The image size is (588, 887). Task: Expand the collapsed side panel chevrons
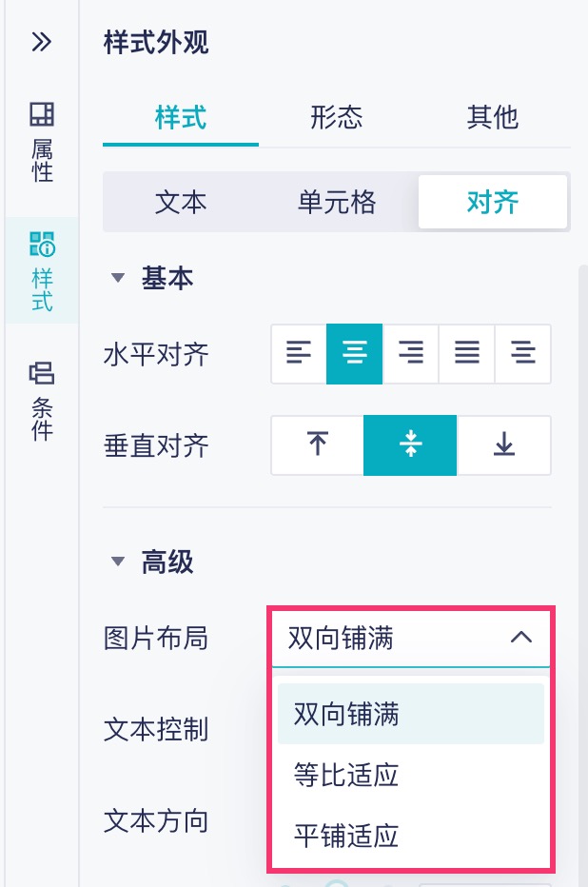41,42
